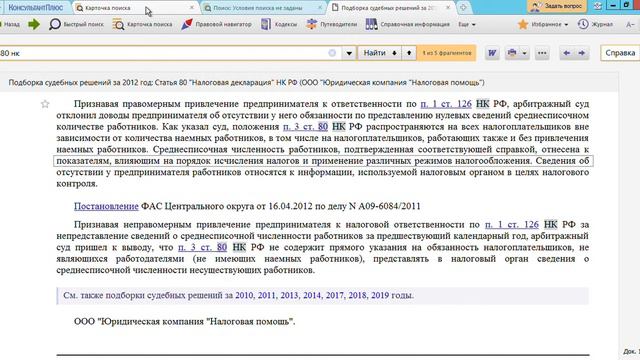Click the document title header text
The image size is (640, 360).
(x=247, y=82)
